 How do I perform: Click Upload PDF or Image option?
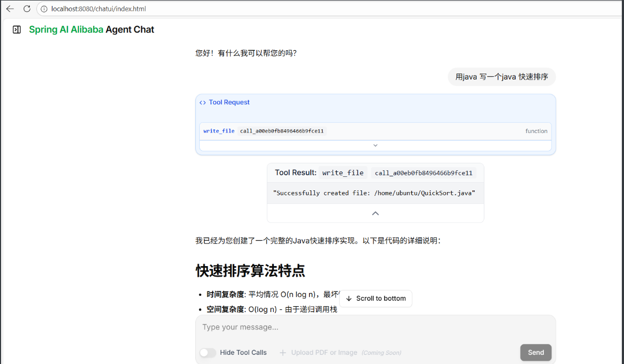[x=324, y=353]
